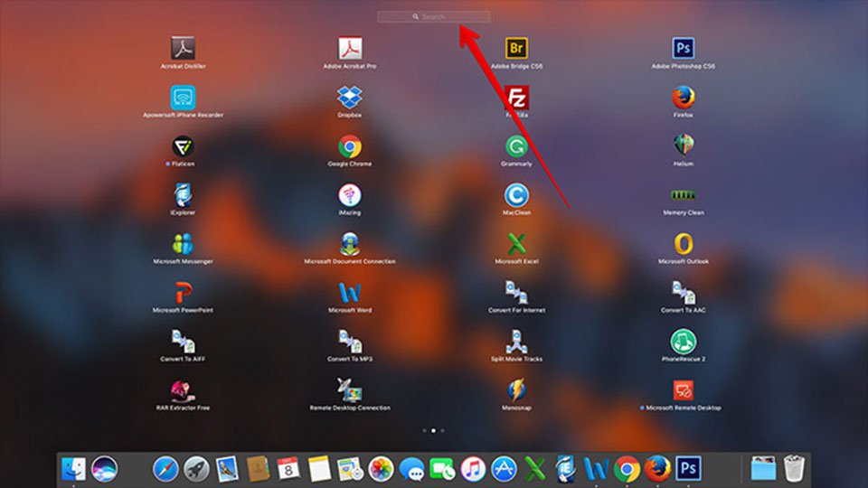
Task: Click the Launchpad rocket in the Dock
Action: 196,469
